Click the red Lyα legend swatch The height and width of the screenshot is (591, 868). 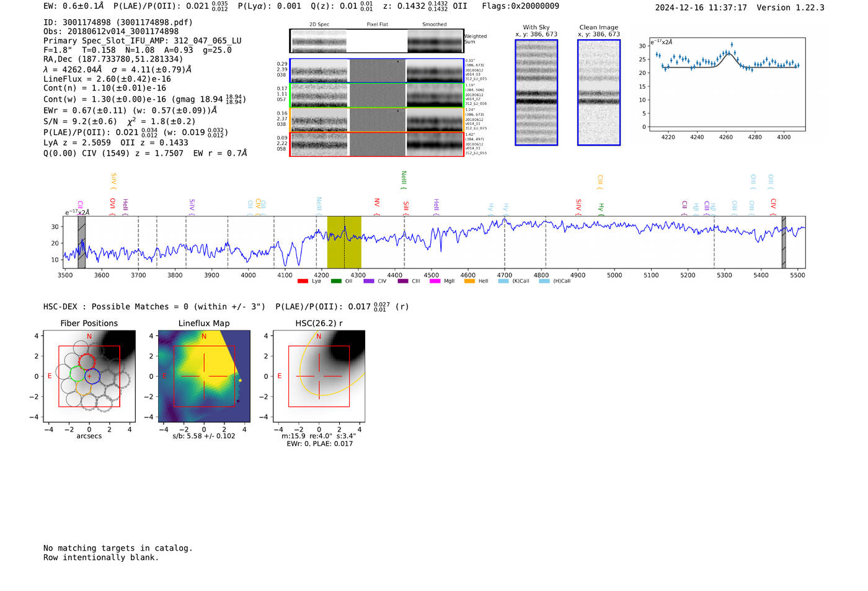(303, 282)
